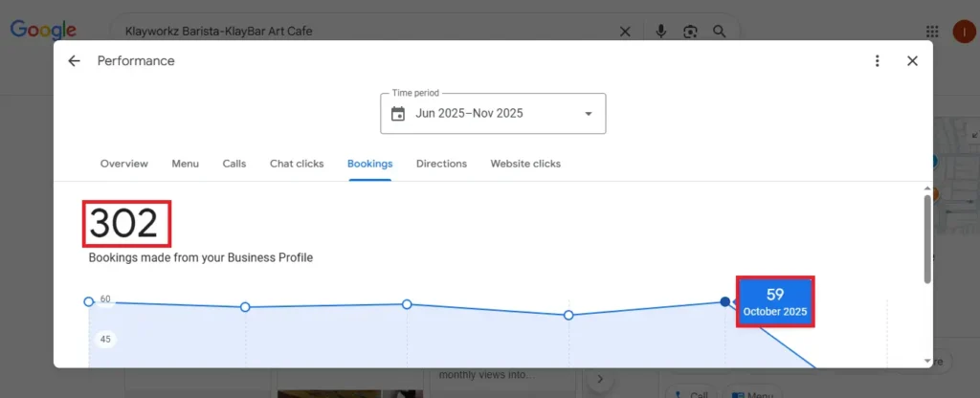The width and height of the screenshot is (980, 398).
Task: Go back using the Performance arrow
Action: (x=75, y=60)
